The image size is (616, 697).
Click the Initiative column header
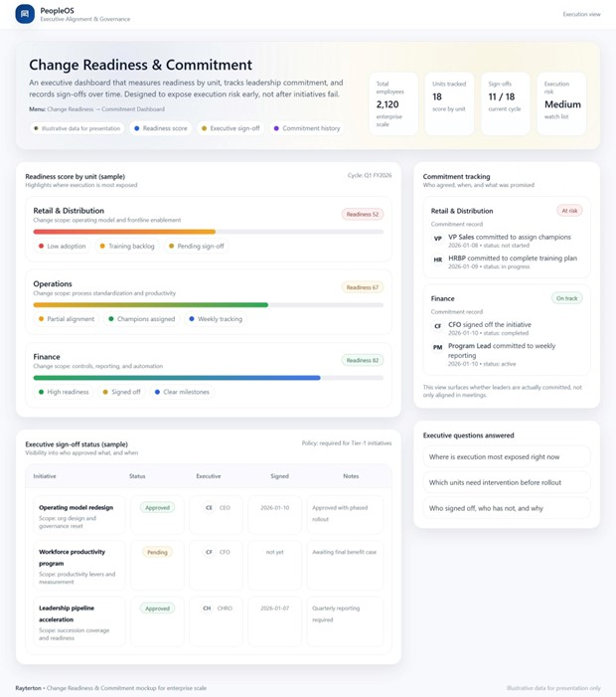click(45, 476)
